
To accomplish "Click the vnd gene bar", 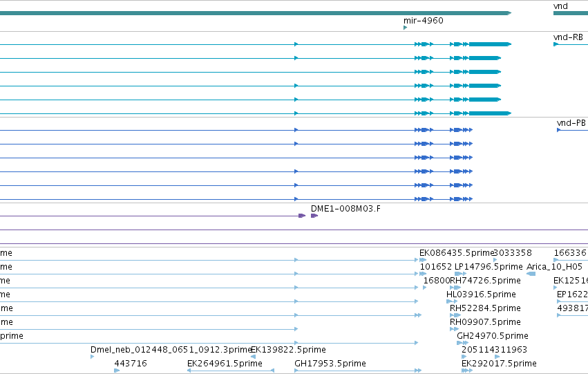I will pos(571,13).
